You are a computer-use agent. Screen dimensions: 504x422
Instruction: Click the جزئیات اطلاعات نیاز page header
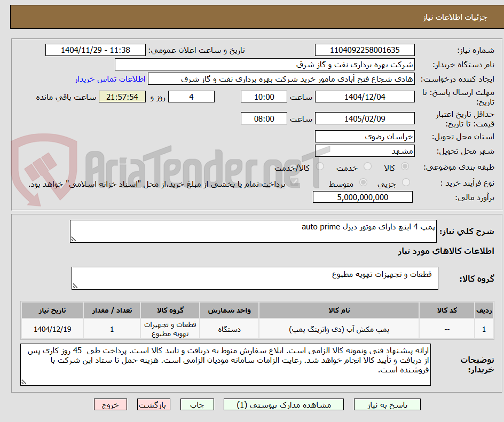click(x=454, y=17)
